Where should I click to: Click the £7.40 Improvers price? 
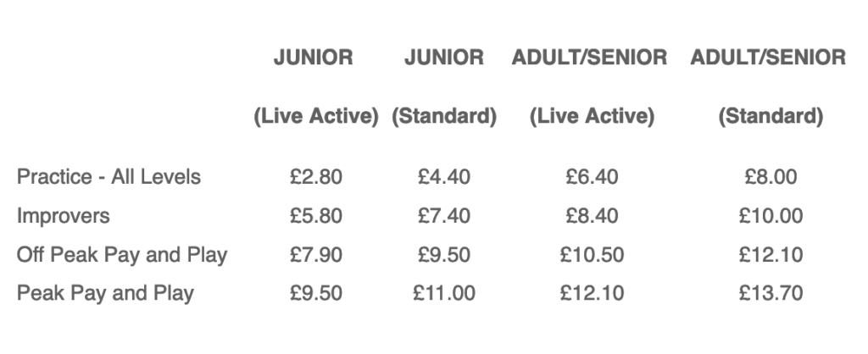coord(444,216)
